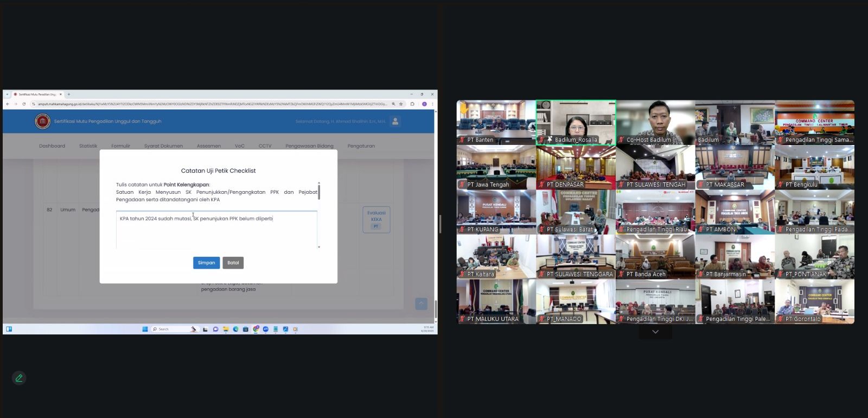Reload the page with refresh icon
This screenshot has height=418, width=868.
[x=24, y=104]
